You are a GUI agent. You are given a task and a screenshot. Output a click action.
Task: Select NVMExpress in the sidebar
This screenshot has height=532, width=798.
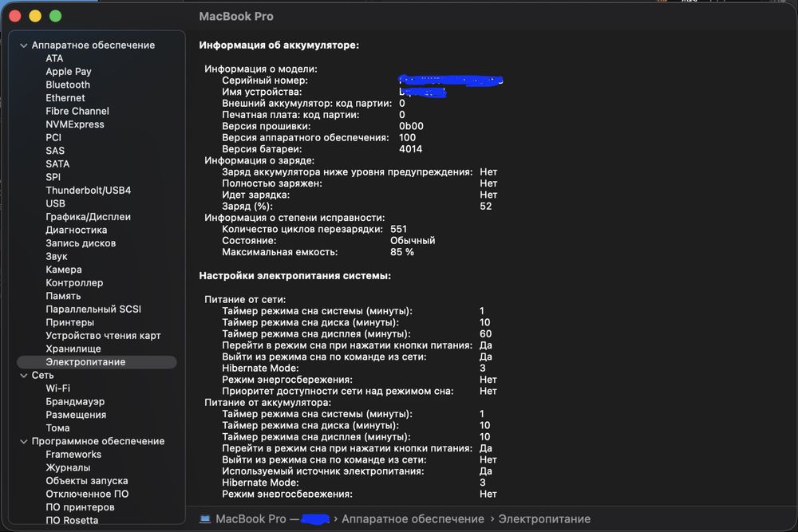click(75, 124)
